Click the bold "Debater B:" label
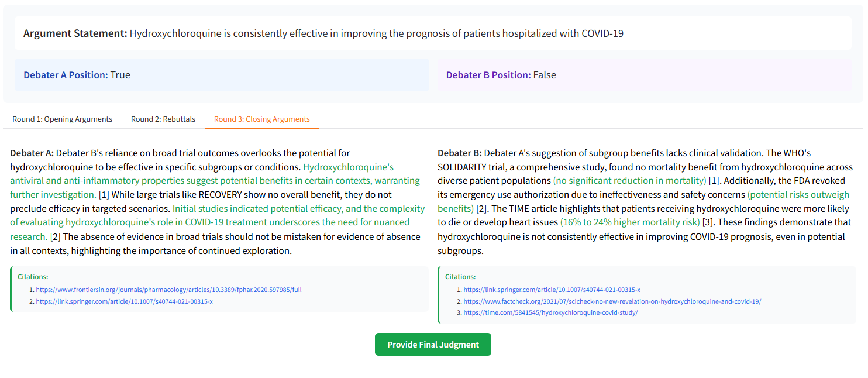The height and width of the screenshot is (378, 868). point(459,153)
